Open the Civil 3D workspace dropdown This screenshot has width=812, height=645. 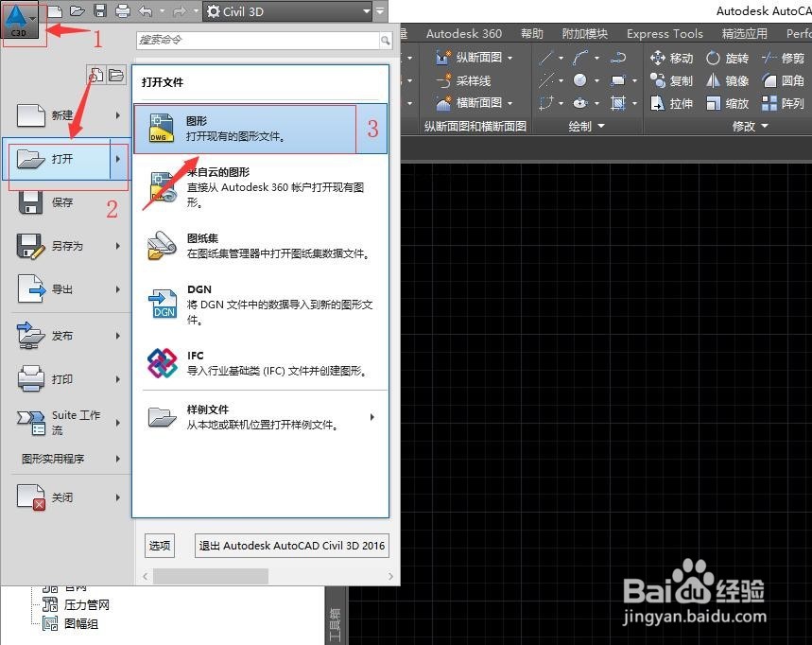tap(288, 11)
